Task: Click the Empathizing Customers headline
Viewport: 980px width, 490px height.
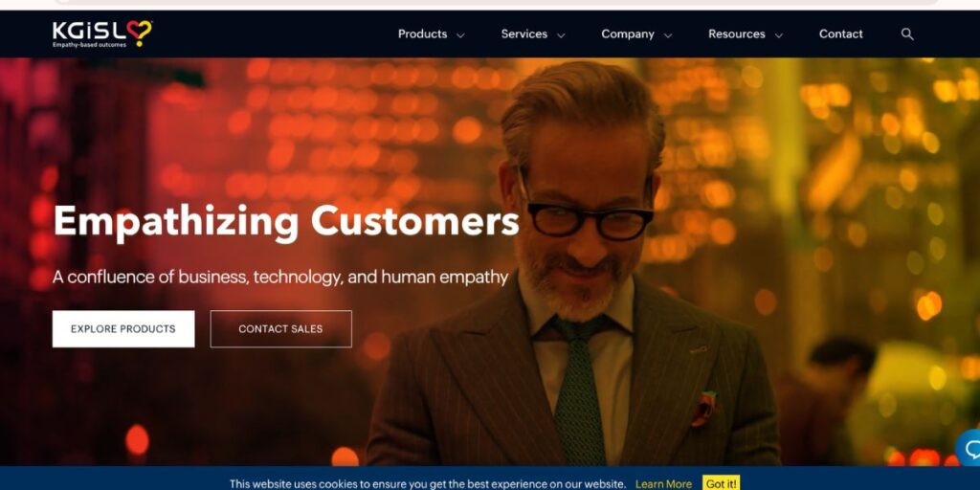Action: click(286, 221)
